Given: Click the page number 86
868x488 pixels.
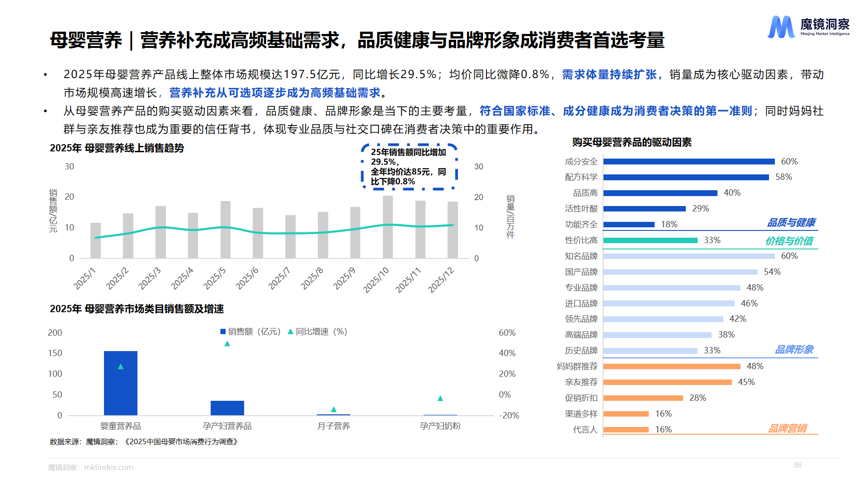Looking at the screenshot, I should point(797,465).
